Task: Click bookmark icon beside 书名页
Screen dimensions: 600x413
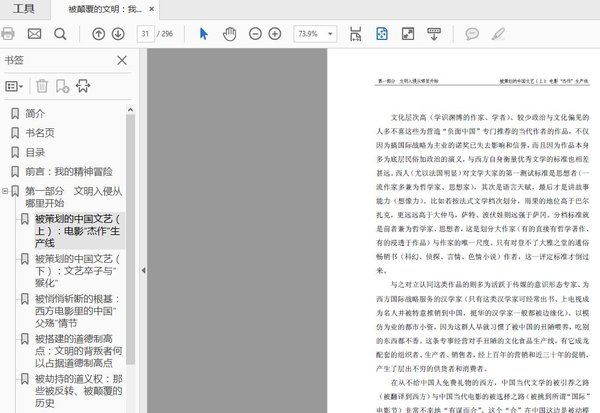Action: point(15,133)
